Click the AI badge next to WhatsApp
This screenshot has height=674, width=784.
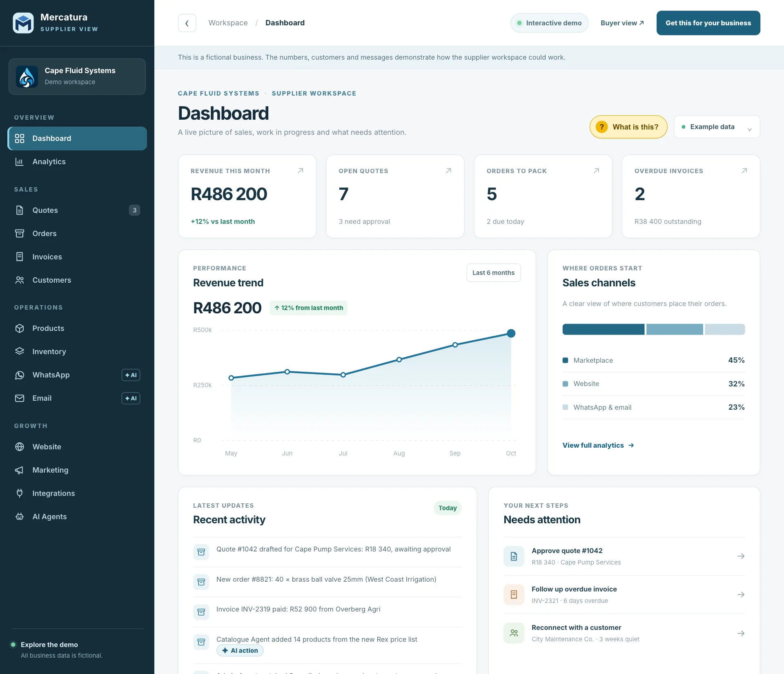[131, 375]
